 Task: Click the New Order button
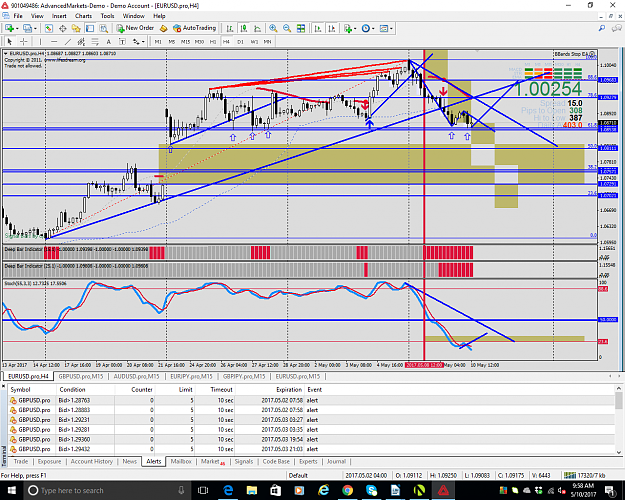point(135,28)
